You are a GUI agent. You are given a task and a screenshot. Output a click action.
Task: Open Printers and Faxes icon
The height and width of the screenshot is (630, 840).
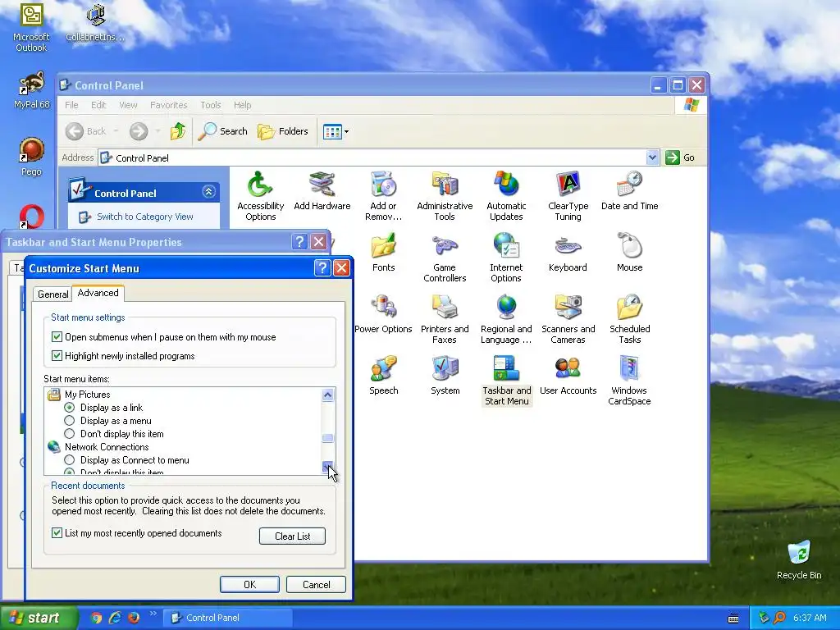[x=445, y=319]
